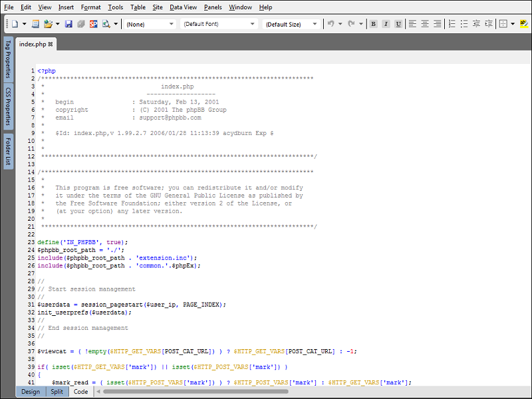The width and height of the screenshot is (532, 399).
Task: Expand the Preview in Browser dropdown arrow
Action: click(x=116, y=24)
